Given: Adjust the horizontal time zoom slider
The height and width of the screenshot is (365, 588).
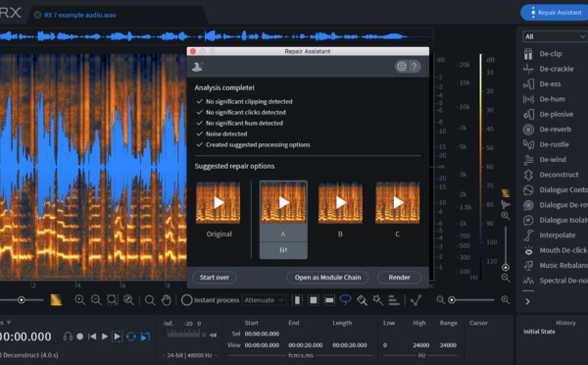Looking at the screenshot, I should tap(472, 299).
